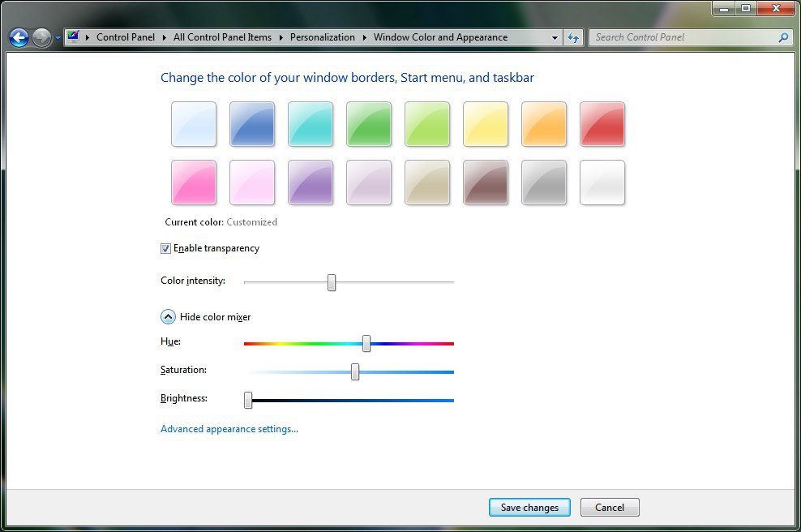Choose the red Ruby color swatch
The height and width of the screenshot is (532, 801).
pyautogui.click(x=602, y=124)
